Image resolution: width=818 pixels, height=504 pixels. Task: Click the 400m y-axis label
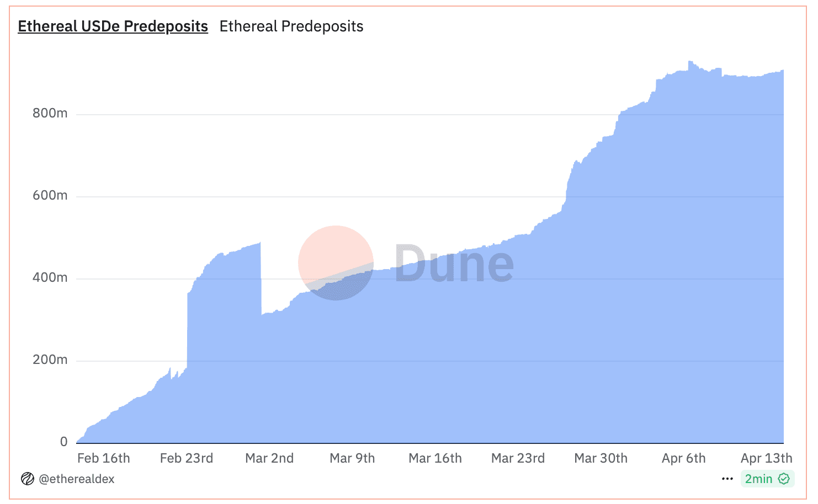[50, 278]
